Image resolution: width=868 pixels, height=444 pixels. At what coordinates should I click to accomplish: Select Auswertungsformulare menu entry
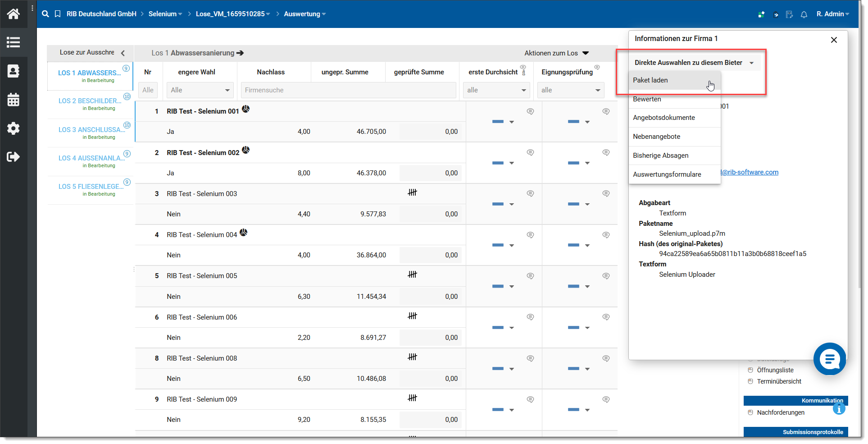(x=675, y=174)
